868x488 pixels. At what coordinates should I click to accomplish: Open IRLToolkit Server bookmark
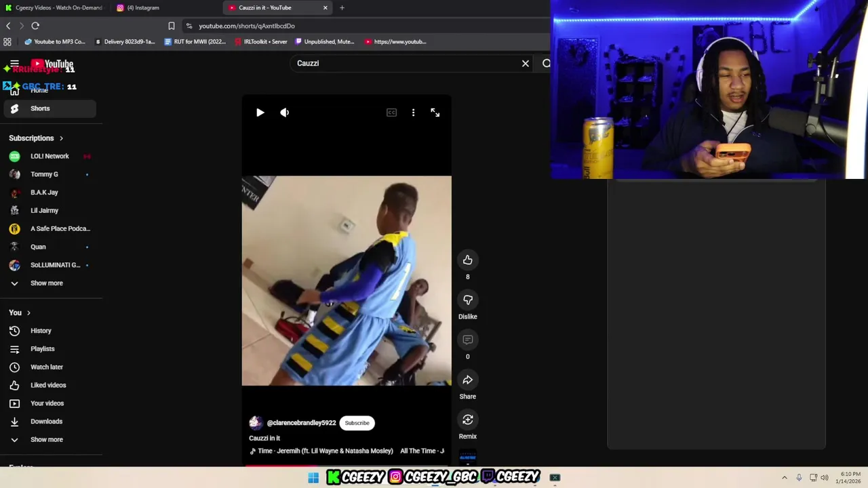point(261,41)
